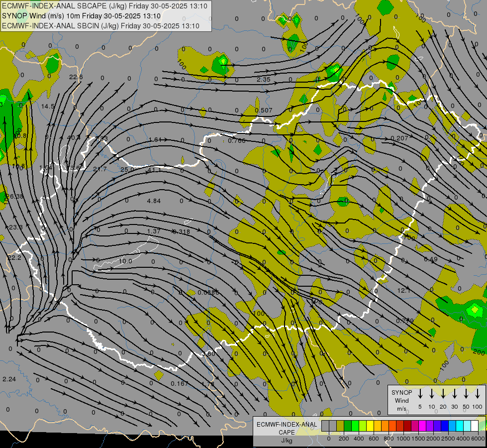Click the map value 26.38
487x448 pixels.
pyautogui.click(x=14, y=197)
